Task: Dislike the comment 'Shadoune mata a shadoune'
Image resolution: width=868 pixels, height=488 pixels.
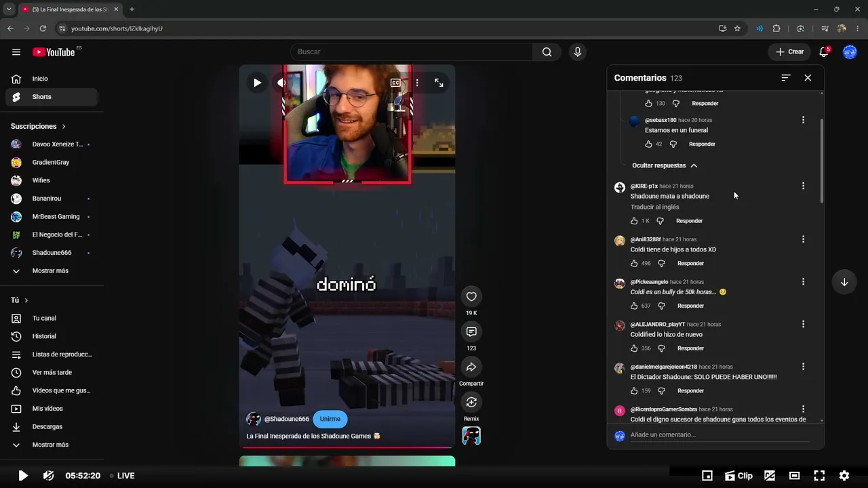Action: (660, 221)
